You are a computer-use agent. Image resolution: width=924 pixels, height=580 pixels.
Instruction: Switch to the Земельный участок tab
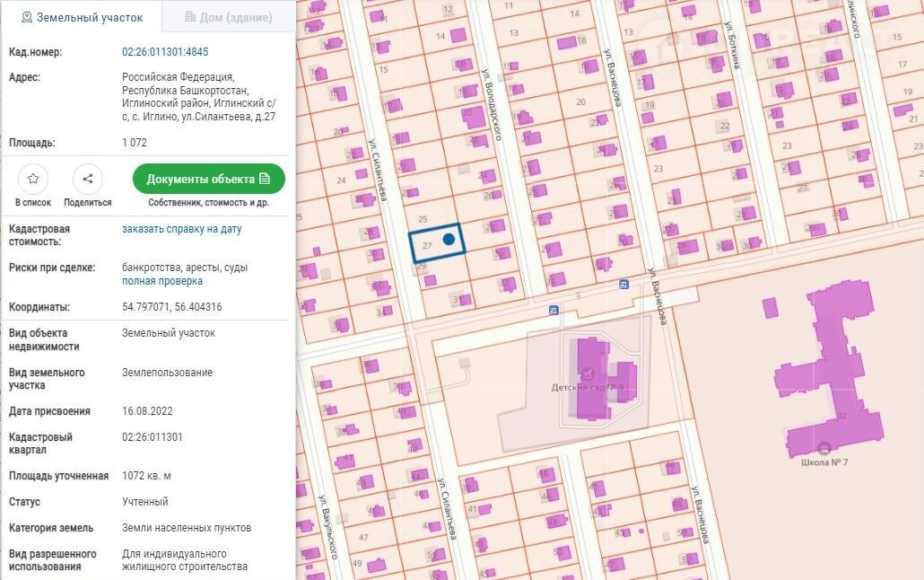pos(82,17)
